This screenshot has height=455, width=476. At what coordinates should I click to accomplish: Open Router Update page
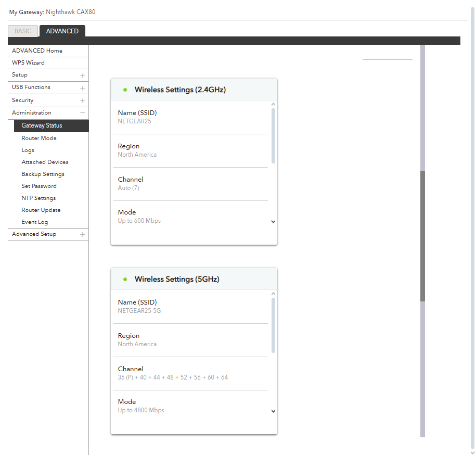coord(41,210)
